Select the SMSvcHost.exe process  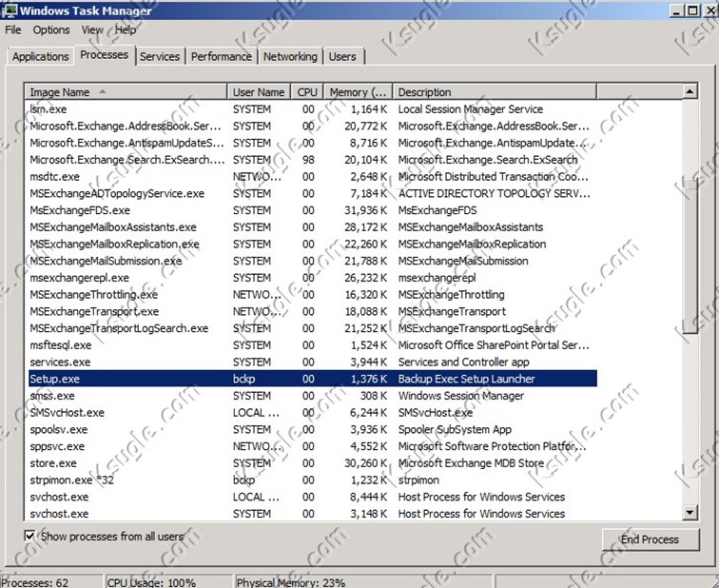point(312,412)
